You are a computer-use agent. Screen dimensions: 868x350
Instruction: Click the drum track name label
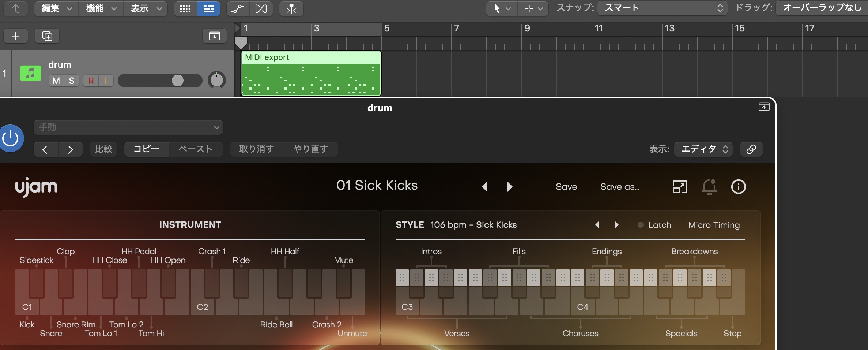pos(60,65)
